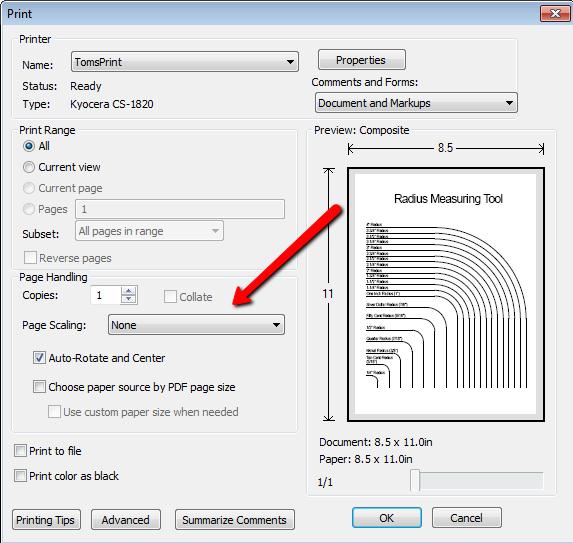573x543 pixels.
Task: Open the Advanced print settings
Action: coord(126,520)
